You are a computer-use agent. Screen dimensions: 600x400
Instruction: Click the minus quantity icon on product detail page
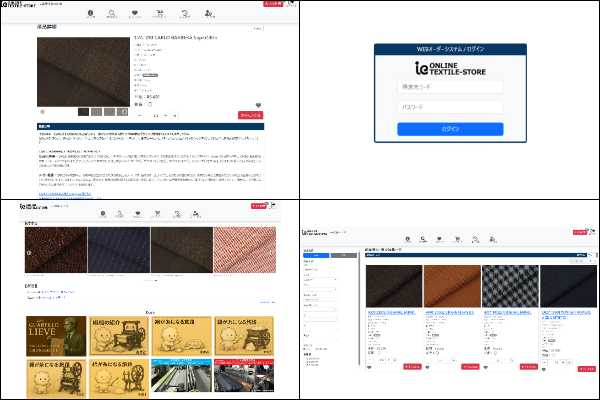pos(140,115)
